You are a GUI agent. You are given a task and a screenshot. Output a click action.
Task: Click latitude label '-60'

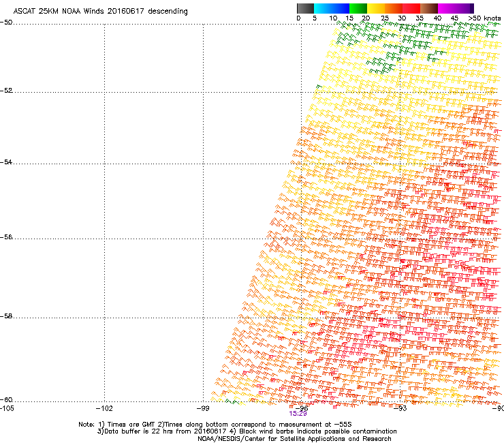click(6, 400)
